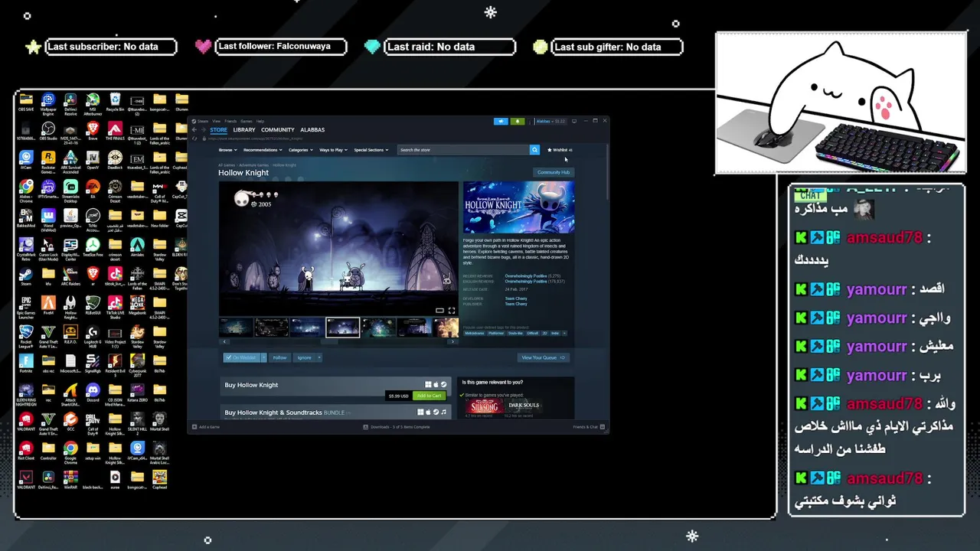Viewport: 980px width, 551px height.
Task: Click screenshot strip right arrow
Action: pos(452,341)
